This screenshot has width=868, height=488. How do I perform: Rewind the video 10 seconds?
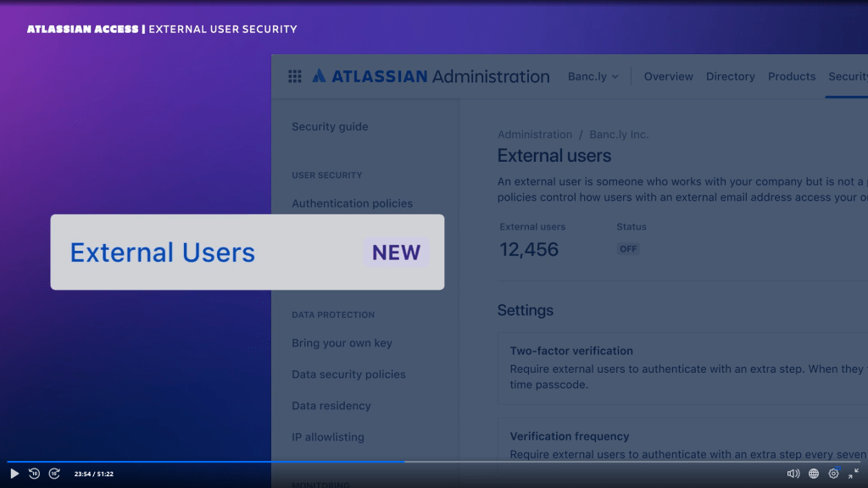(34, 474)
